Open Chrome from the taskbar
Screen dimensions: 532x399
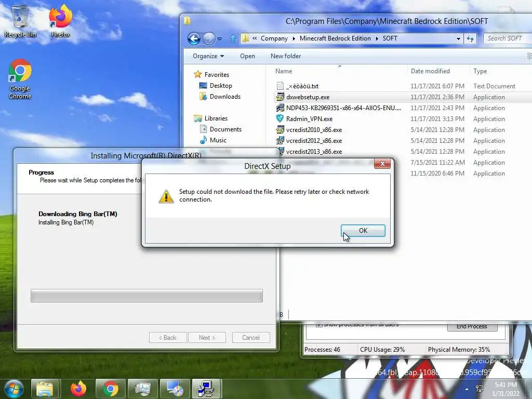pyautogui.click(x=111, y=389)
